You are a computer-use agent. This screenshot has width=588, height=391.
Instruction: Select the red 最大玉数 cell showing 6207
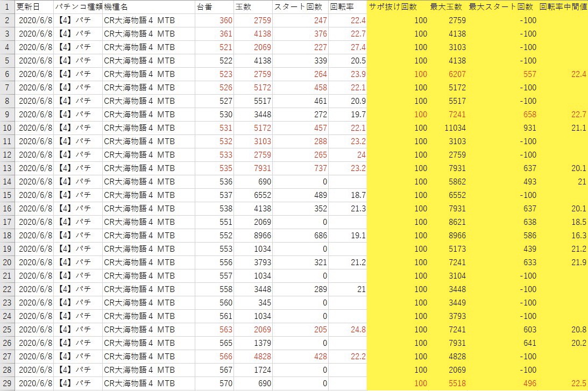click(448, 74)
